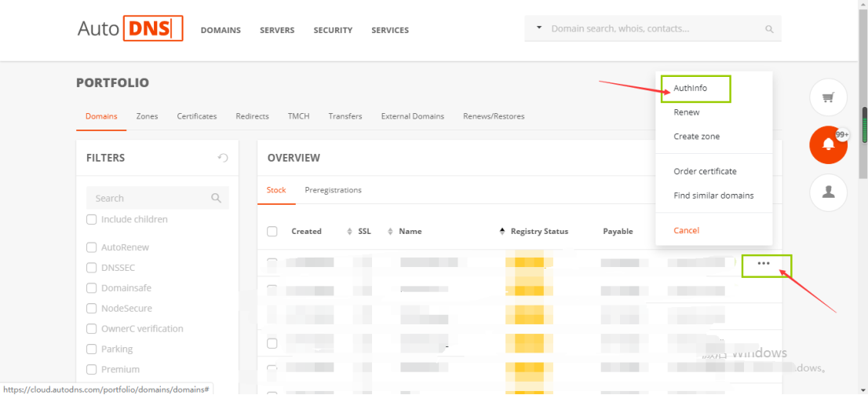Sort by the Name column header

pyautogui.click(x=410, y=232)
